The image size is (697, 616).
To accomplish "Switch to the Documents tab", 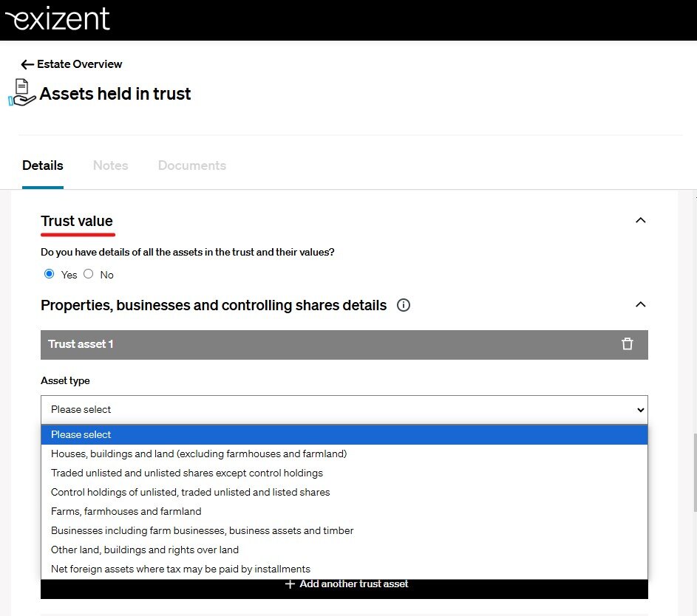I will point(192,165).
